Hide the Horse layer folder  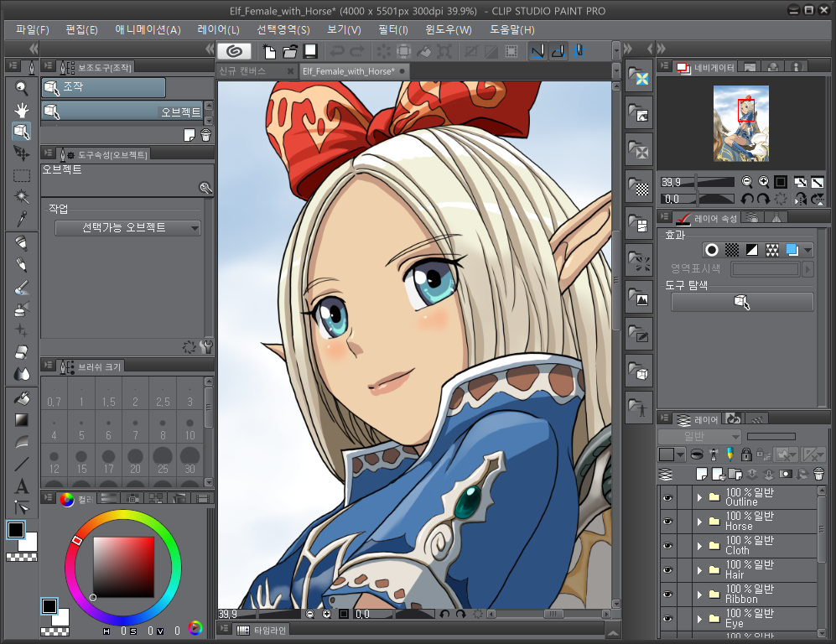(x=667, y=522)
